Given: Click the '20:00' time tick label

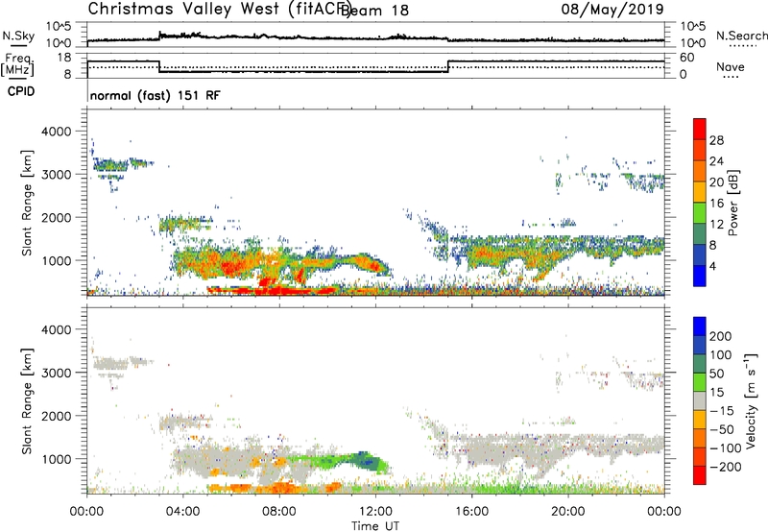Looking at the screenshot, I should coord(567,512).
